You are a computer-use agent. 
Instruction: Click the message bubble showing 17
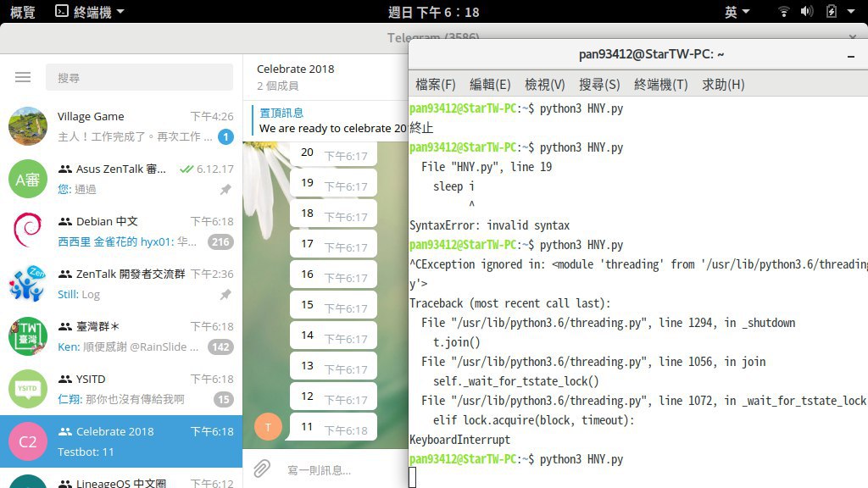click(333, 244)
